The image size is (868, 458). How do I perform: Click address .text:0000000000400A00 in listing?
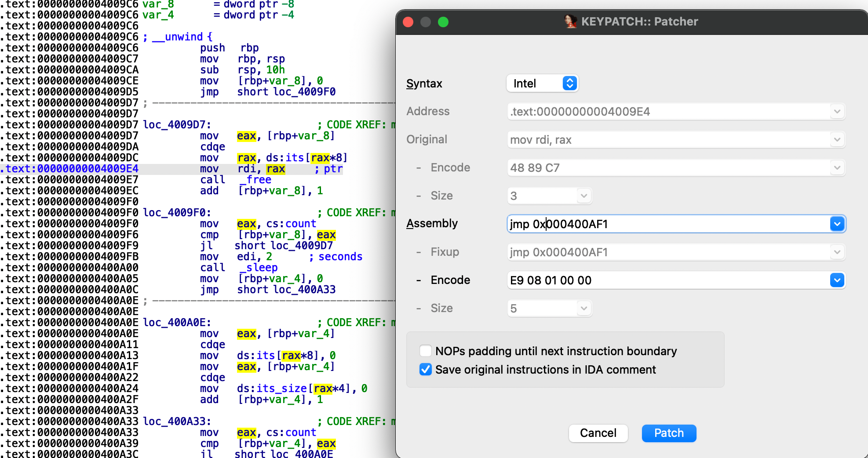pos(70,268)
